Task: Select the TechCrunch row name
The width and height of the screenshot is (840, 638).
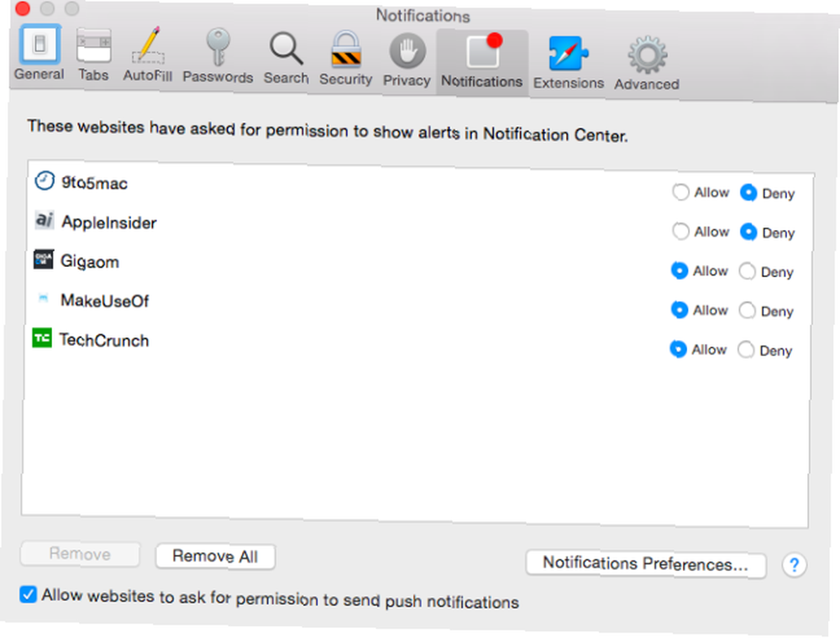Action: (104, 340)
